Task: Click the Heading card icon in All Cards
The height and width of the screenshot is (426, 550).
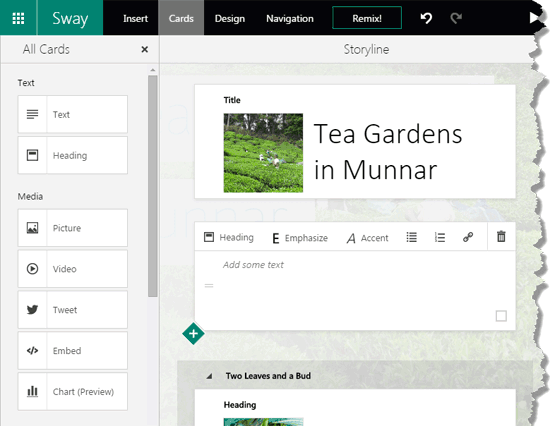Action: point(32,155)
